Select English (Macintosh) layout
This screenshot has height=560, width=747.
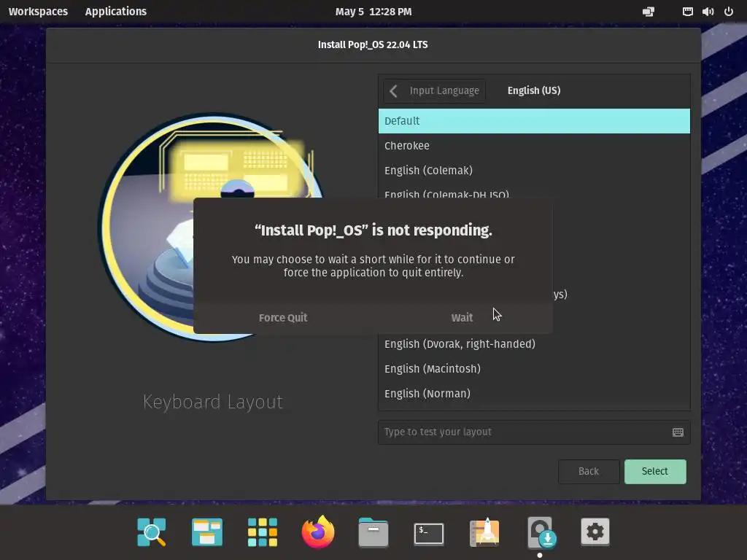click(534, 368)
